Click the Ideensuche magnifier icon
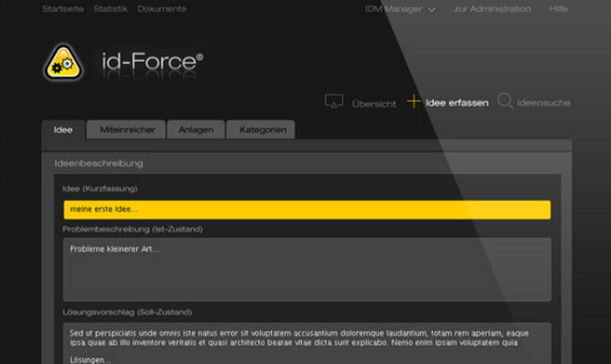611x364 pixels. pyautogui.click(x=505, y=101)
